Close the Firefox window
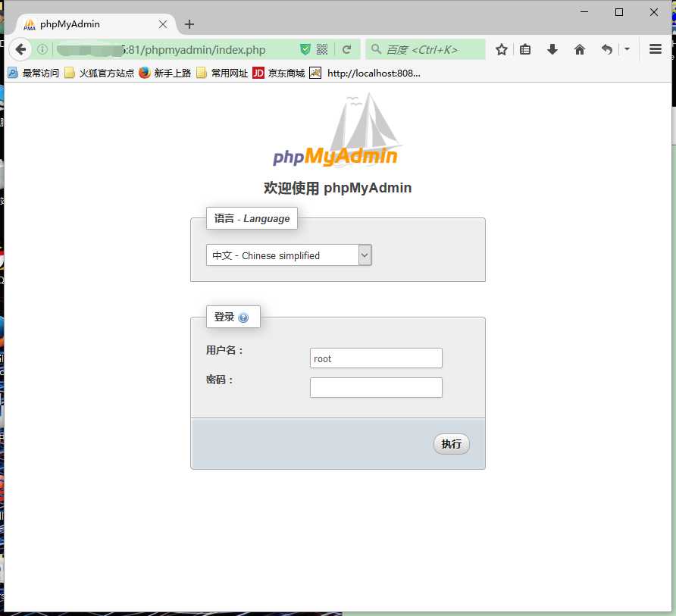676x616 pixels. pyautogui.click(x=653, y=12)
